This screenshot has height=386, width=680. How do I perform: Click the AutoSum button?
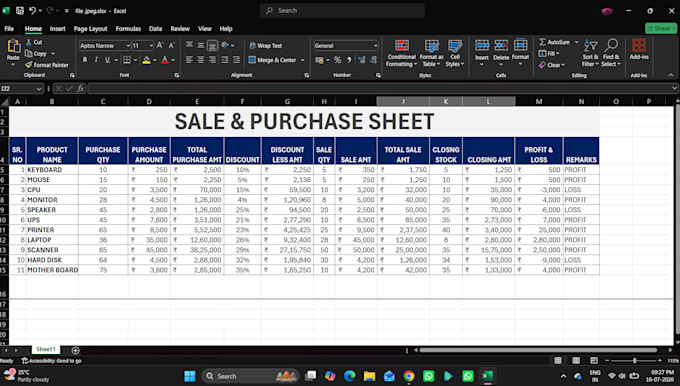pos(554,42)
